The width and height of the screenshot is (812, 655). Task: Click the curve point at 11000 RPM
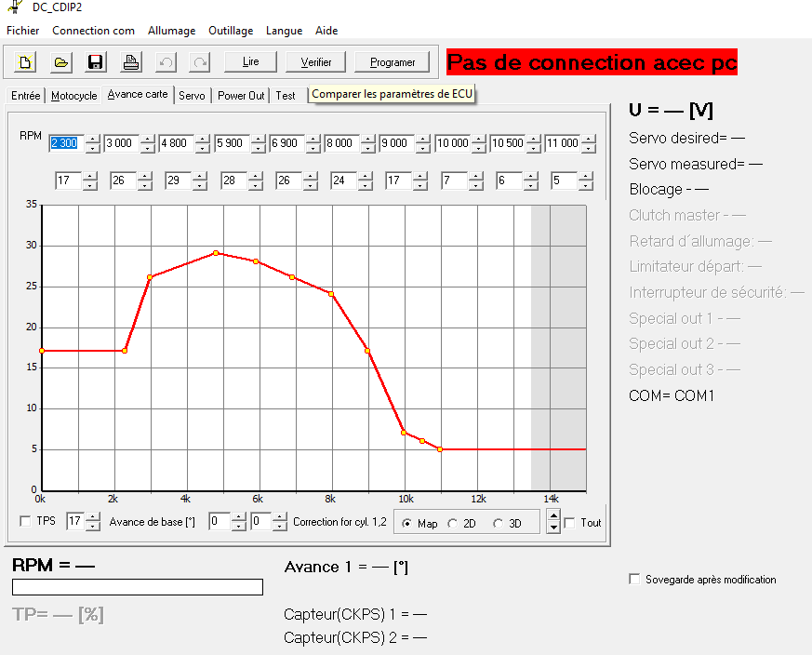[440, 449]
